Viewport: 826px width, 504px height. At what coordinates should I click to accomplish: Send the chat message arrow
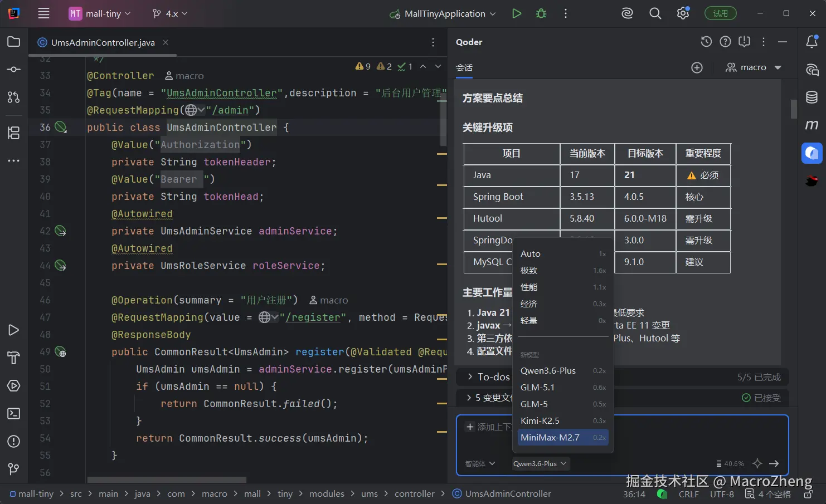click(x=774, y=463)
